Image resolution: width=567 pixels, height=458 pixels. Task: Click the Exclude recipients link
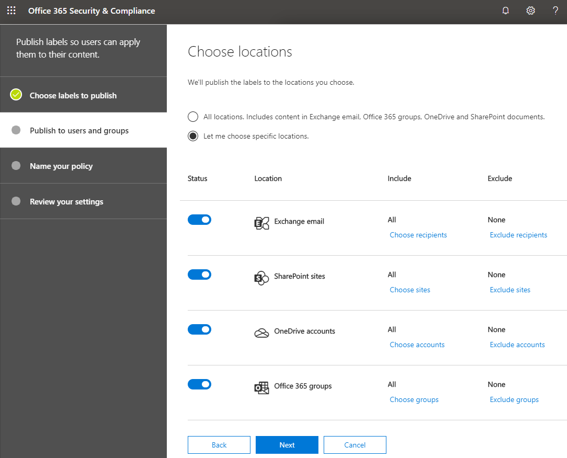518,235
